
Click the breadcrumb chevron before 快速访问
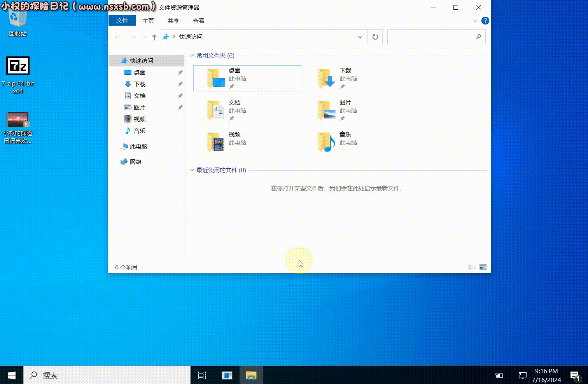pyautogui.click(x=174, y=37)
